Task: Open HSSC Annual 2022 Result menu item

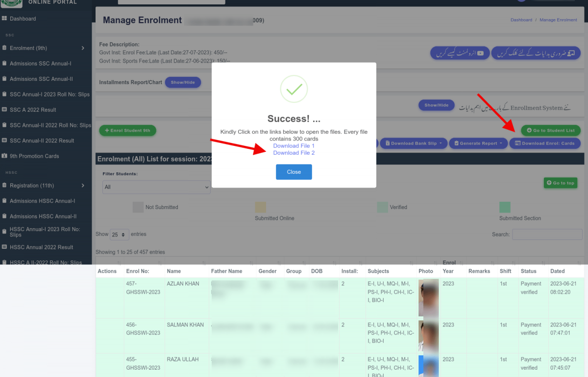Action: point(42,247)
